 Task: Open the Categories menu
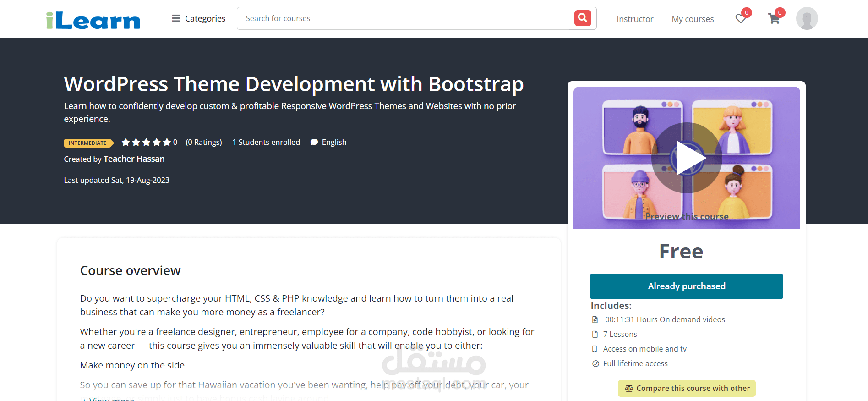[x=198, y=18]
